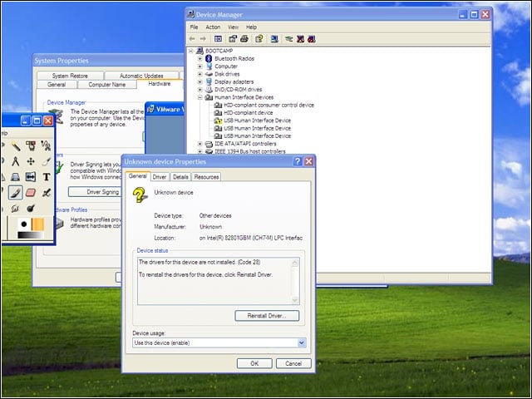
Task: Open the File menu in Device Manager
Action: point(194,27)
